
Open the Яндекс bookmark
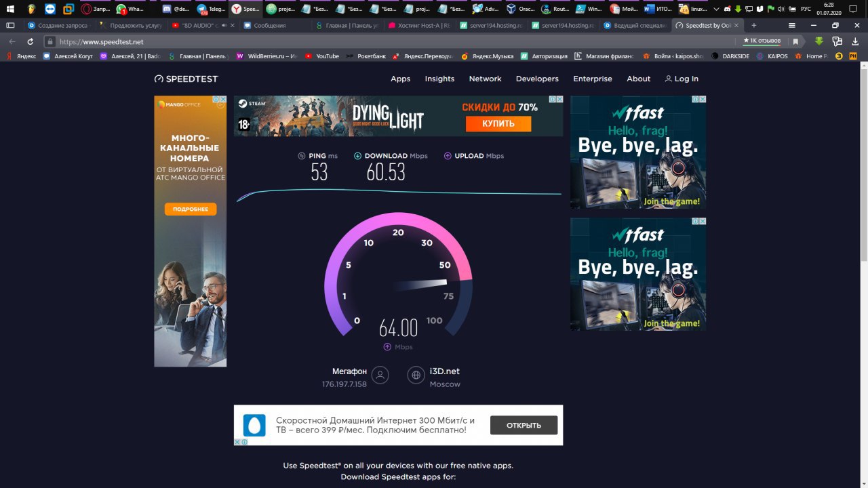[x=22, y=56]
